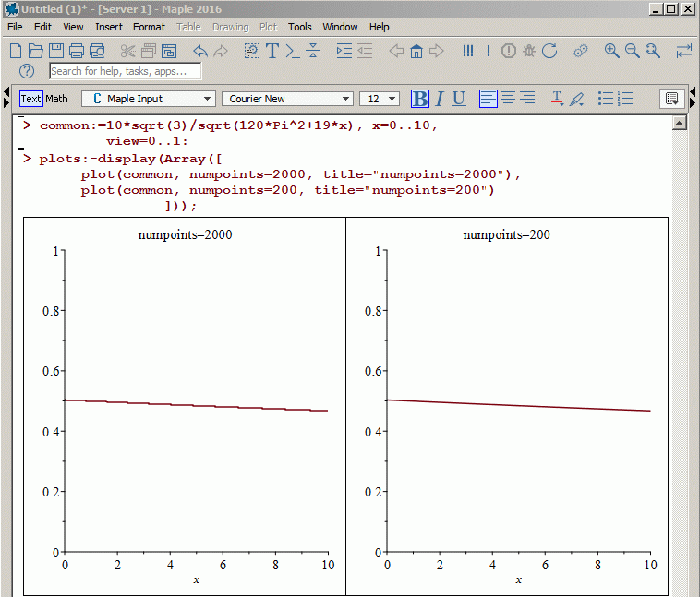Click the Save worksheet icon
Image resolution: width=700 pixels, height=597 pixels.
pyautogui.click(x=56, y=51)
